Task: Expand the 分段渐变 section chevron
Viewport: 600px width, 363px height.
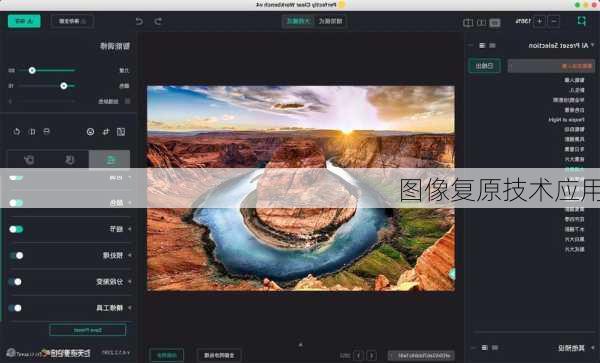Action: point(130,282)
